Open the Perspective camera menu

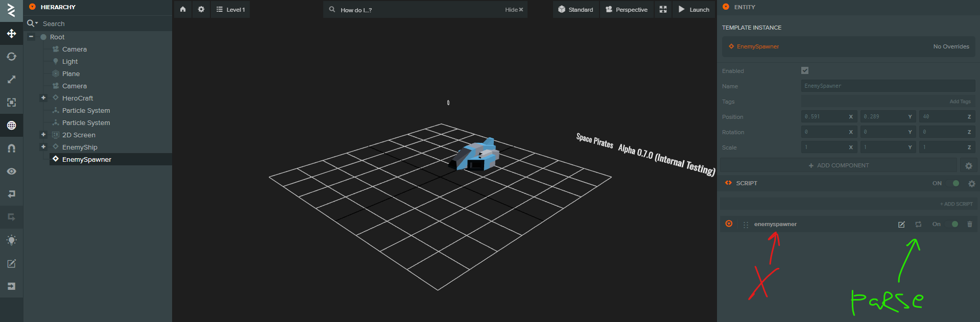click(627, 9)
